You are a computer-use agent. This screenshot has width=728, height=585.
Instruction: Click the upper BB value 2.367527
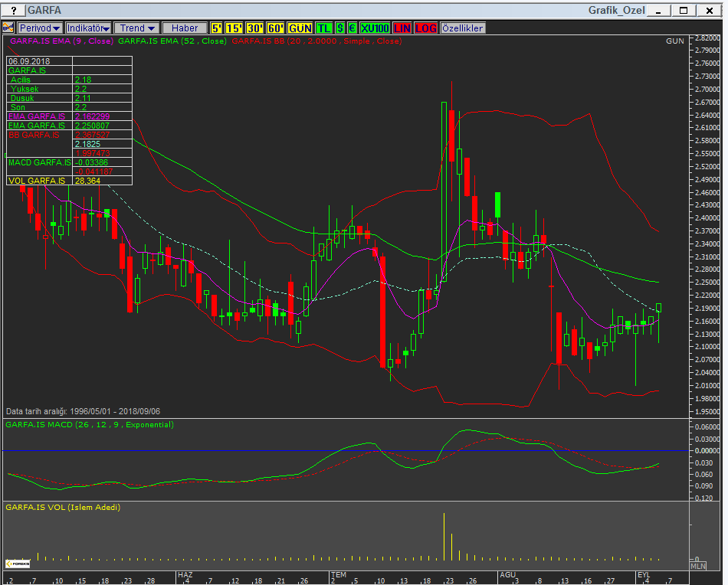[x=102, y=135]
